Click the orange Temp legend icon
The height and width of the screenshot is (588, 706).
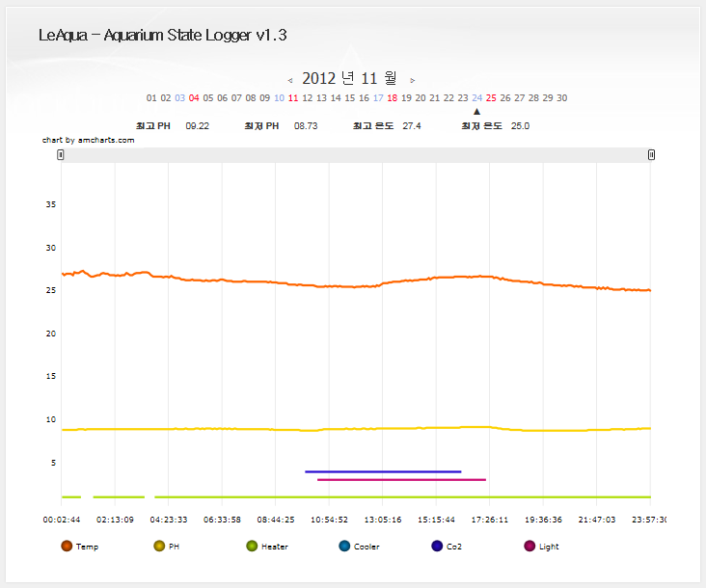click(67, 547)
